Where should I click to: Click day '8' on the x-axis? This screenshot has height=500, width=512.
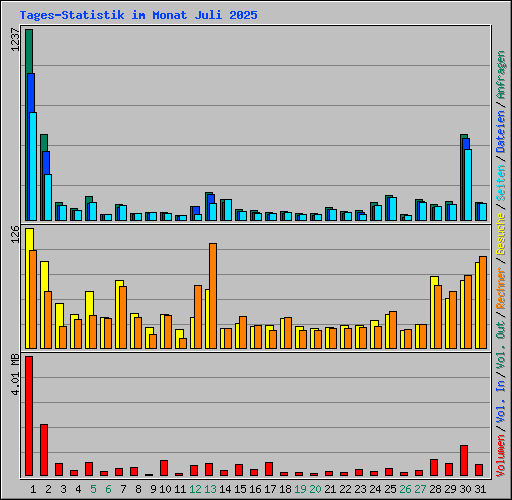[138, 489]
